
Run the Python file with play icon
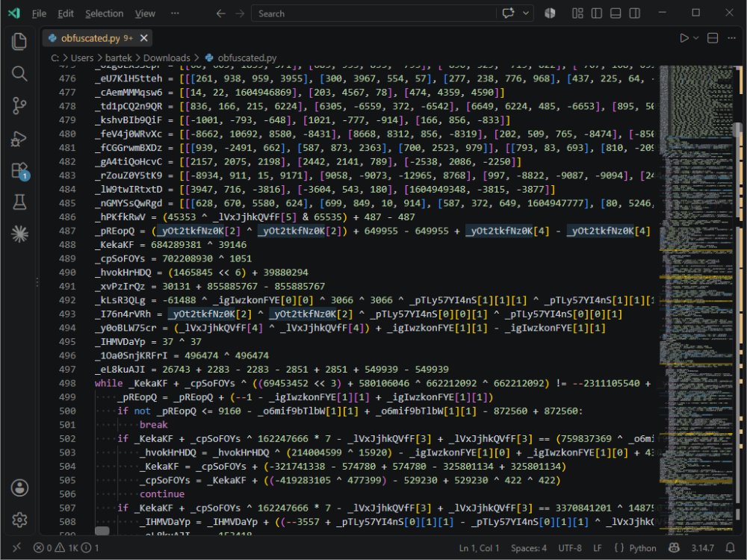tap(684, 38)
